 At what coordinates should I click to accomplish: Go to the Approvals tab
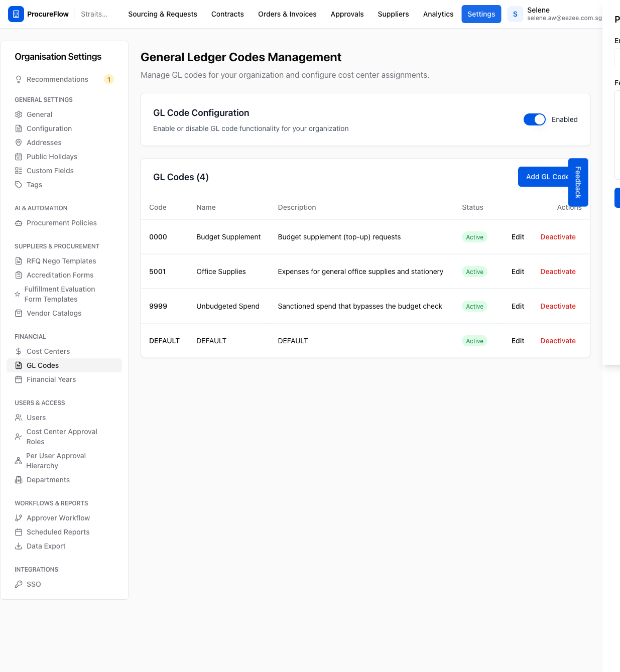347,14
